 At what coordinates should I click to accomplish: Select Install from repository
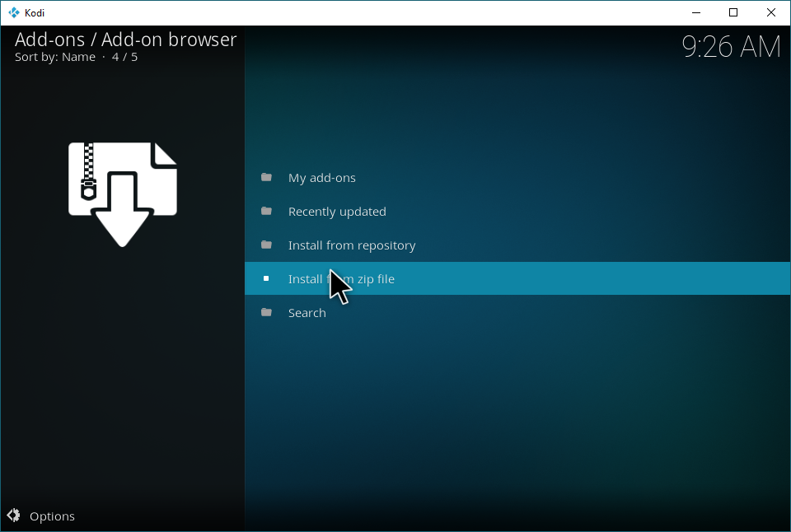352,245
